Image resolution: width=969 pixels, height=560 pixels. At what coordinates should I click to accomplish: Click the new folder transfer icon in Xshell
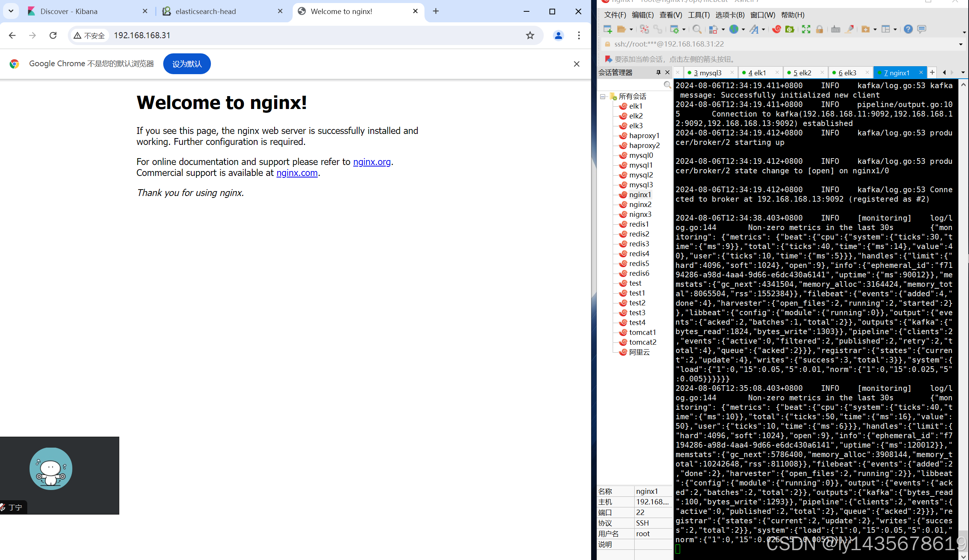(866, 29)
